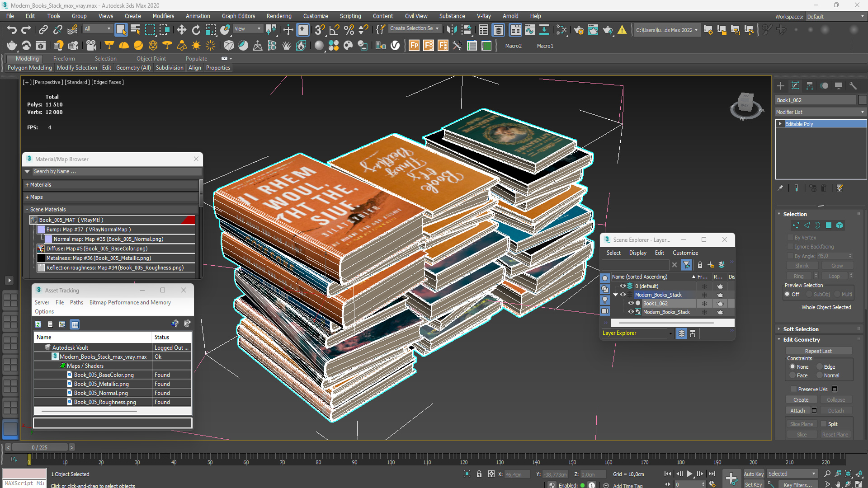Open Paths menu in Asset Tracking
Screen dimensions: 868x488
(x=76, y=302)
